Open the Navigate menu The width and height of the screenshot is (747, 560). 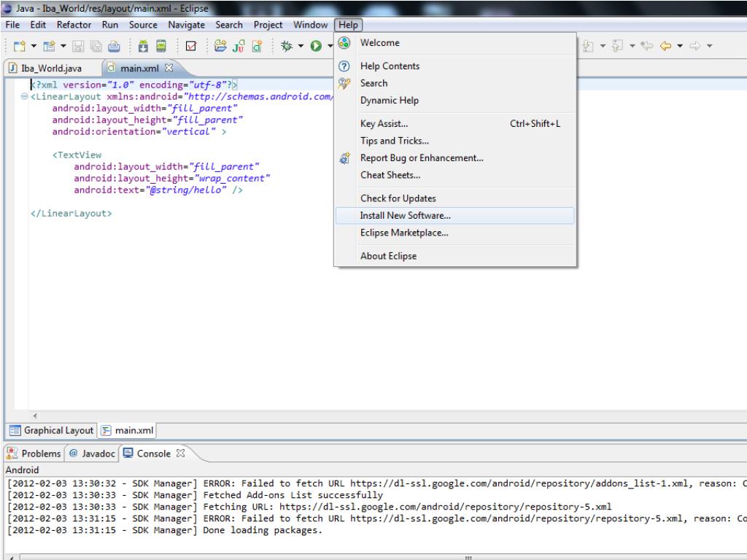186,25
